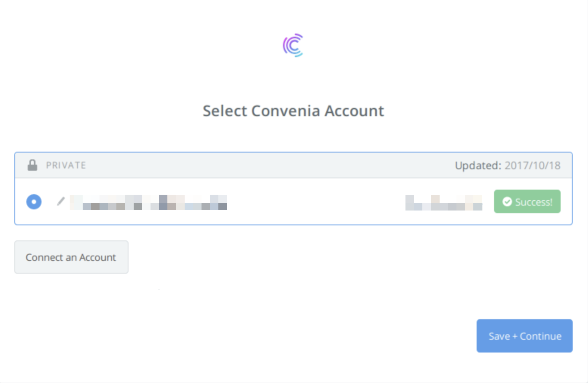
Task: Click the word Account in the page heading
Action: (354, 111)
